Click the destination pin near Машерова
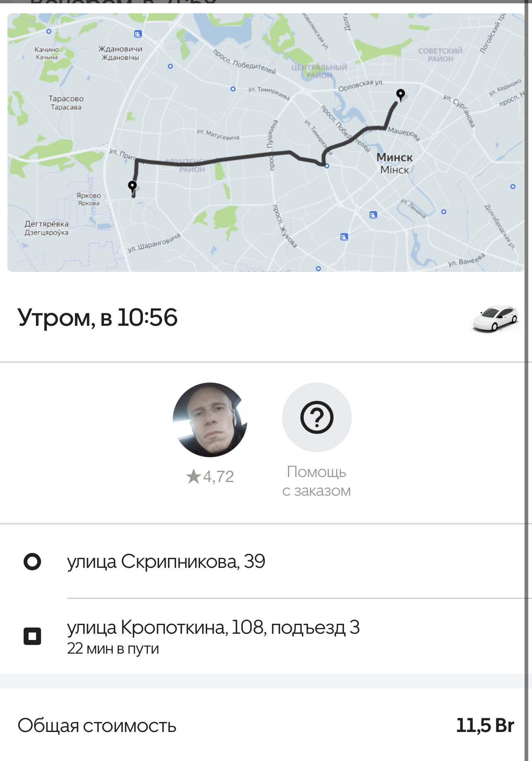This screenshot has width=532, height=761. [400, 95]
